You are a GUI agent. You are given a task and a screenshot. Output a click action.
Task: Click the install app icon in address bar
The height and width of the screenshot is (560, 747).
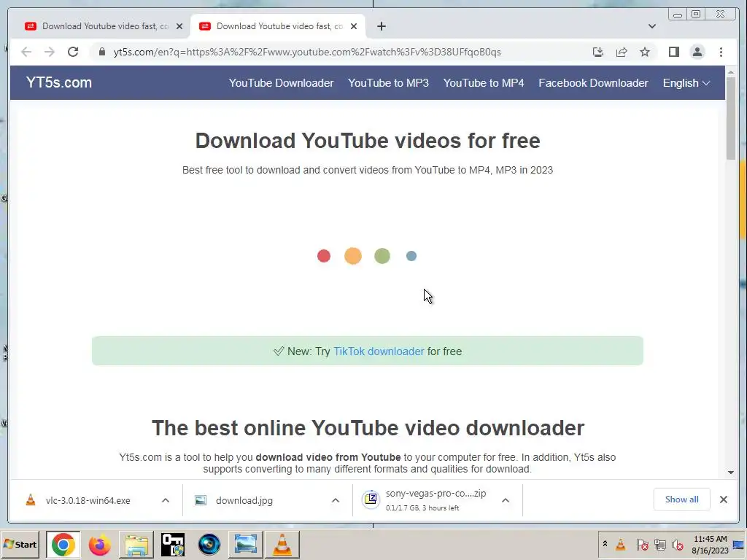[x=598, y=52]
